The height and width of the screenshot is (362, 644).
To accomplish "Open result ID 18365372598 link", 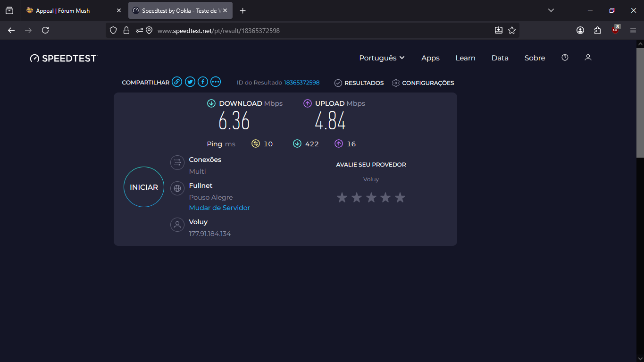I will click(301, 83).
